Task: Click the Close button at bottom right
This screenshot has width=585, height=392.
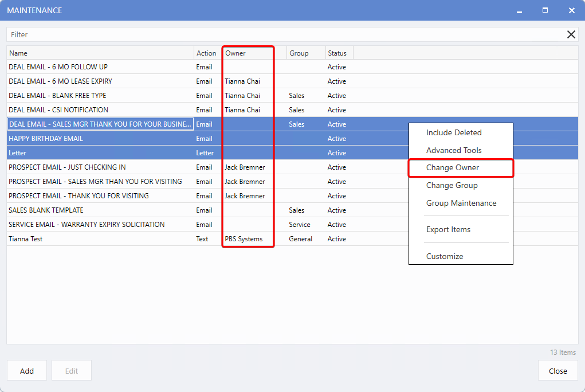Action: tap(557, 371)
